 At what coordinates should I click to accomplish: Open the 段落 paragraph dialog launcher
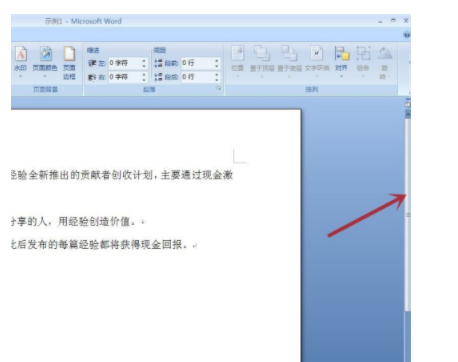(219, 88)
